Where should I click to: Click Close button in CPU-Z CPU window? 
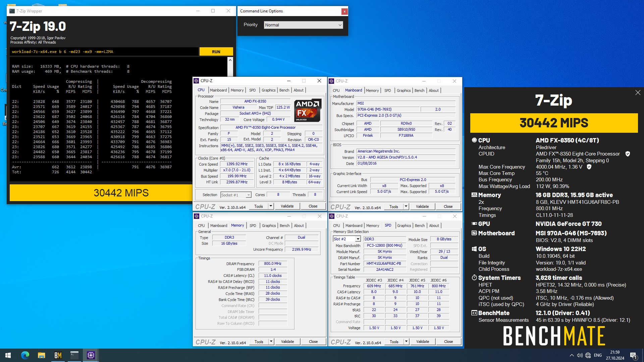pos(313,206)
